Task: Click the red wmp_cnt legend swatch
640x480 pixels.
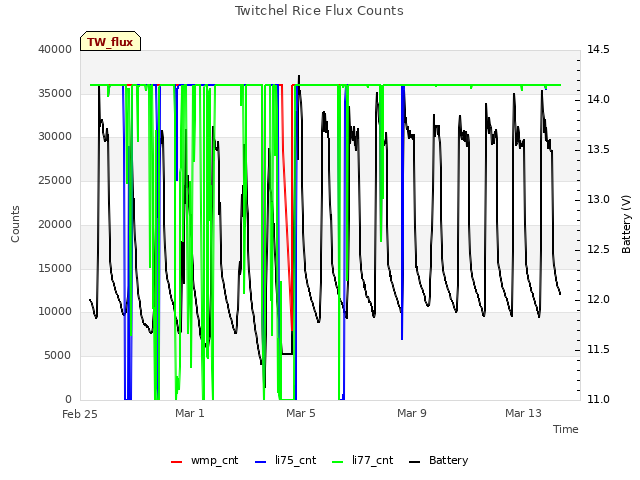Action: (x=176, y=462)
